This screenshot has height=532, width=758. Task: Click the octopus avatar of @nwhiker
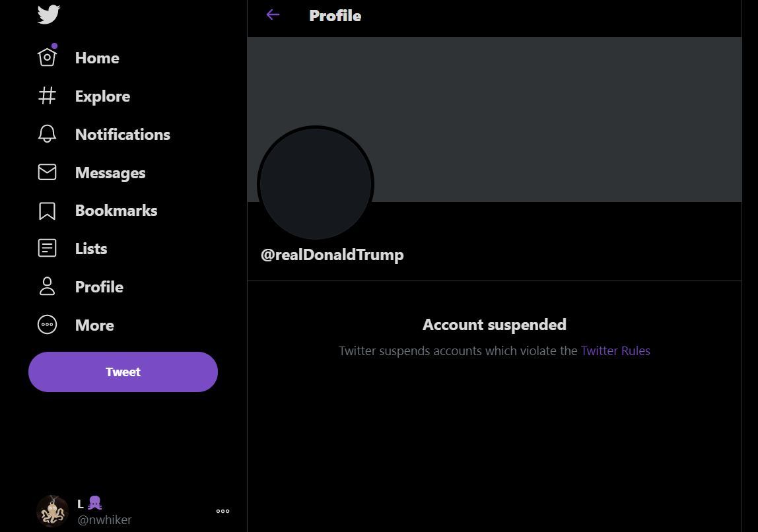pyautogui.click(x=52, y=511)
